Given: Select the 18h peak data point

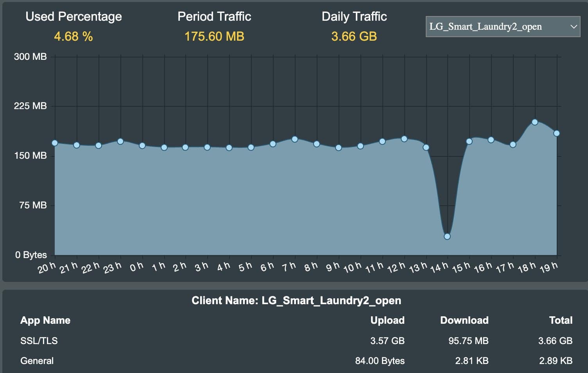Looking at the screenshot, I should (x=535, y=122).
